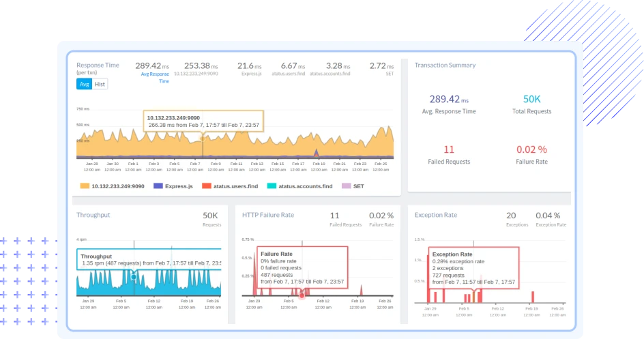The height and width of the screenshot is (339, 644).
Task: Click the Feb 19 purple spike in response chart
Action: [316, 153]
